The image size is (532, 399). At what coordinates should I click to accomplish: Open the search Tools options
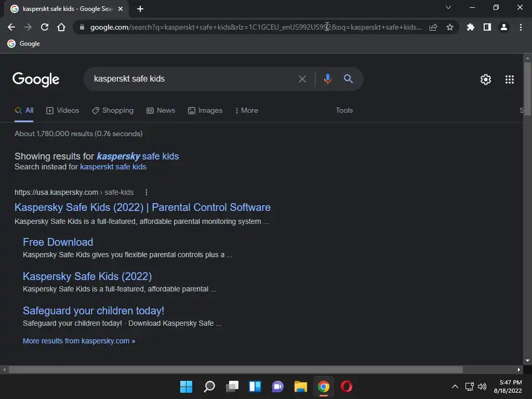(344, 110)
